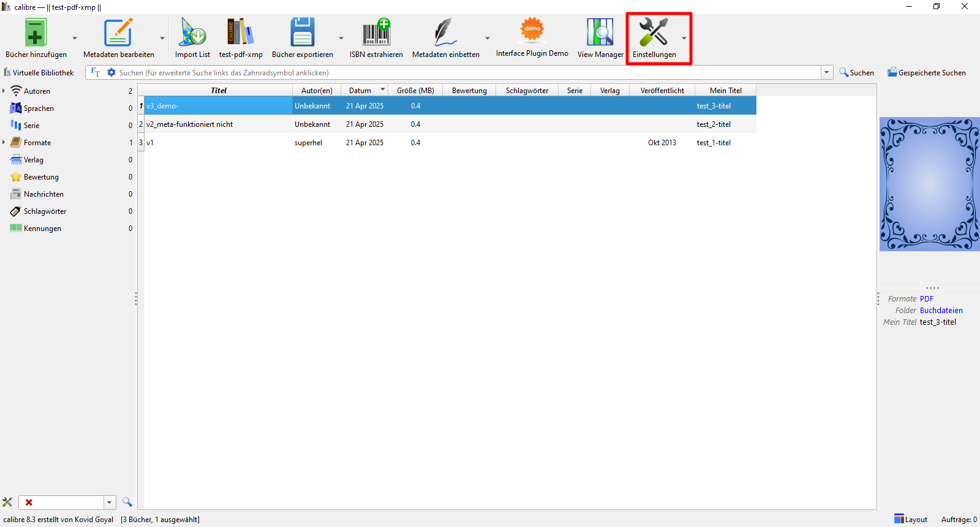The height and width of the screenshot is (527, 980).
Task: Open the test-pdf-xmp library icon
Action: [241, 32]
